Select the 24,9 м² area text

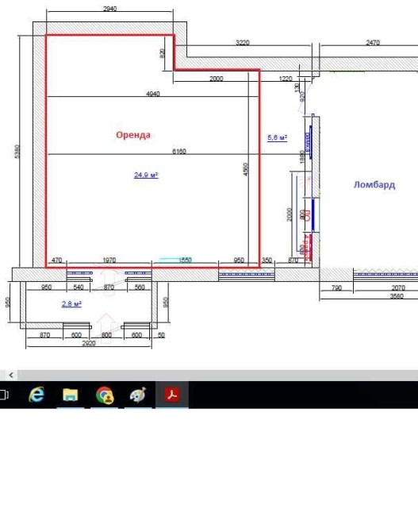(146, 175)
